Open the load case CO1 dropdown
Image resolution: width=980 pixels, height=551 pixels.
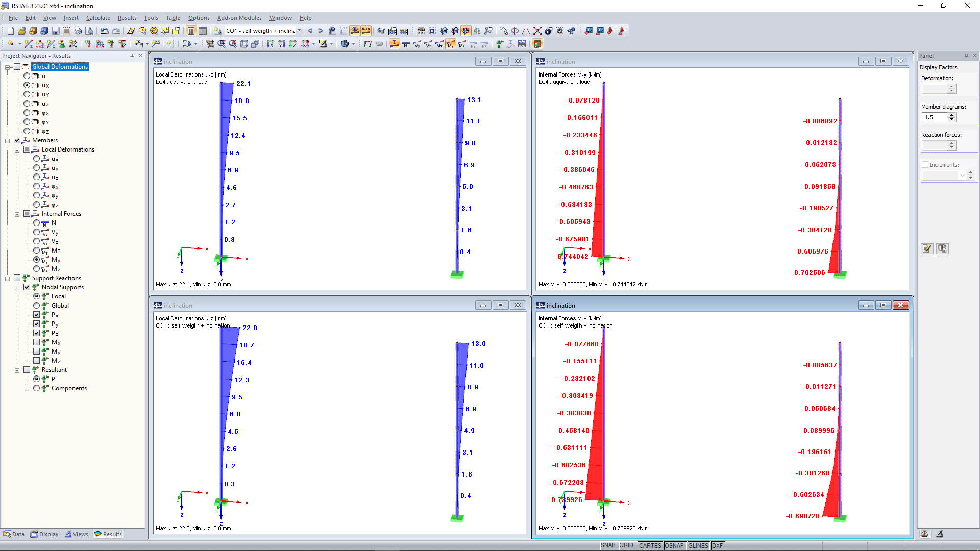(x=299, y=31)
